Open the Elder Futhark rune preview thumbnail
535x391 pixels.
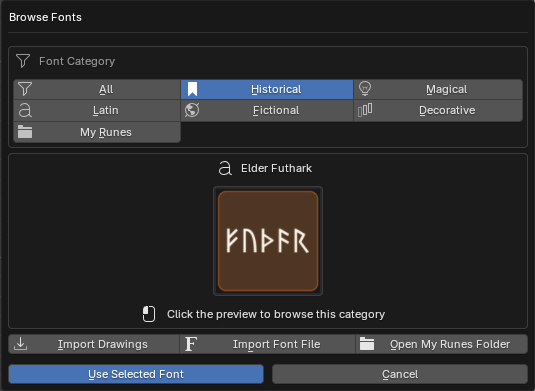point(268,241)
